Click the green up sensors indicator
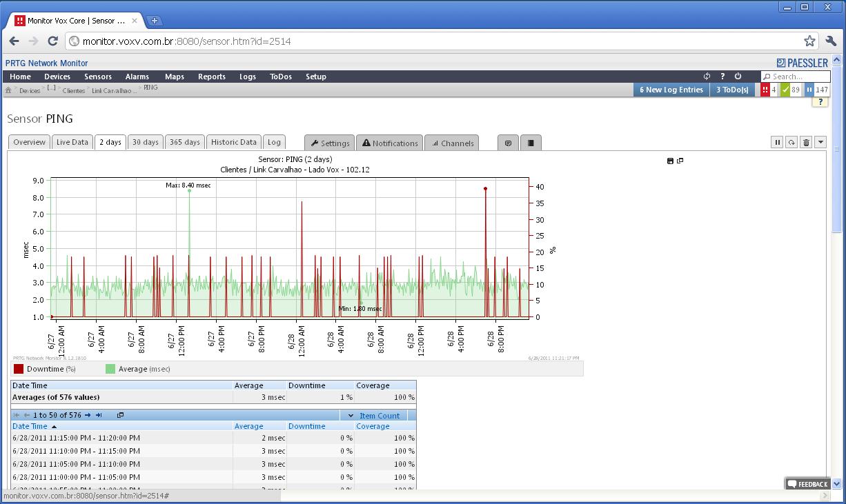 [790, 90]
